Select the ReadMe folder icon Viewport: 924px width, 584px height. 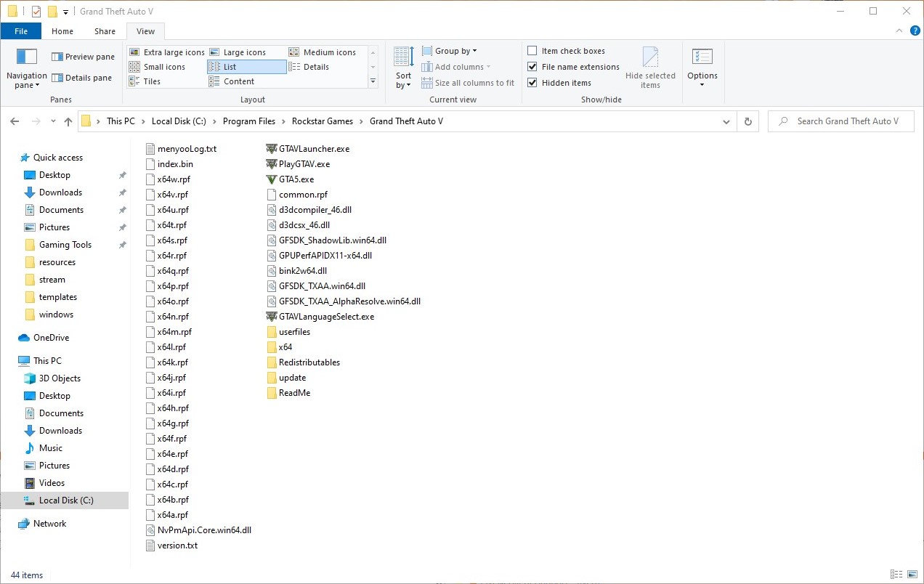click(272, 392)
